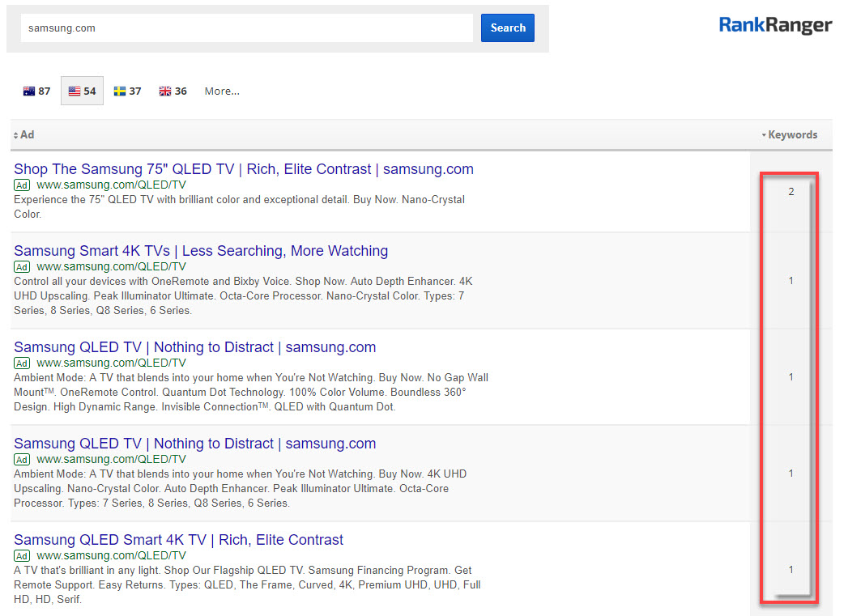Image resolution: width=848 pixels, height=616 pixels.
Task: Click keyword count for Samsung Smart 4K TVs
Action: pyautogui.click(x=791, y=281)
